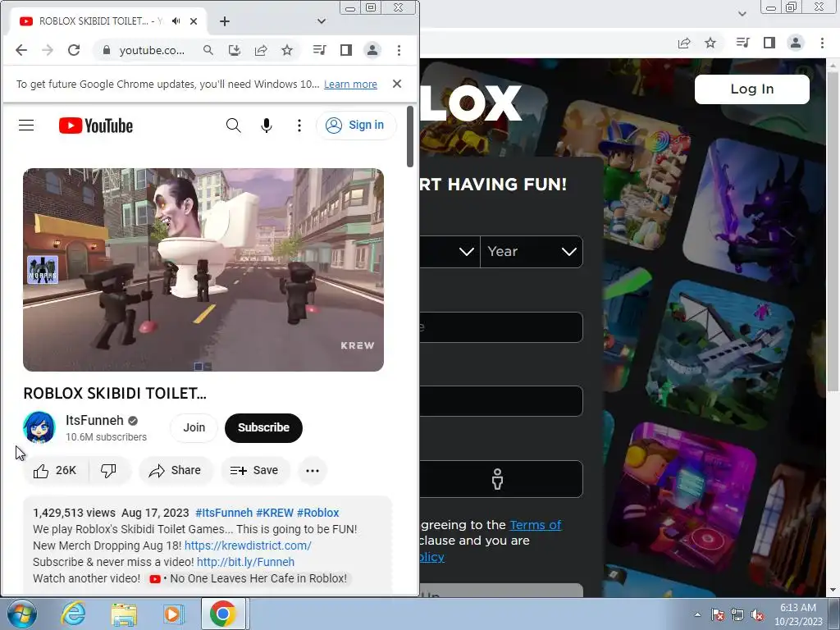Go forward in front Chrome window
The width and height of the screenshot is (840, 630).
tap(47, 50)
